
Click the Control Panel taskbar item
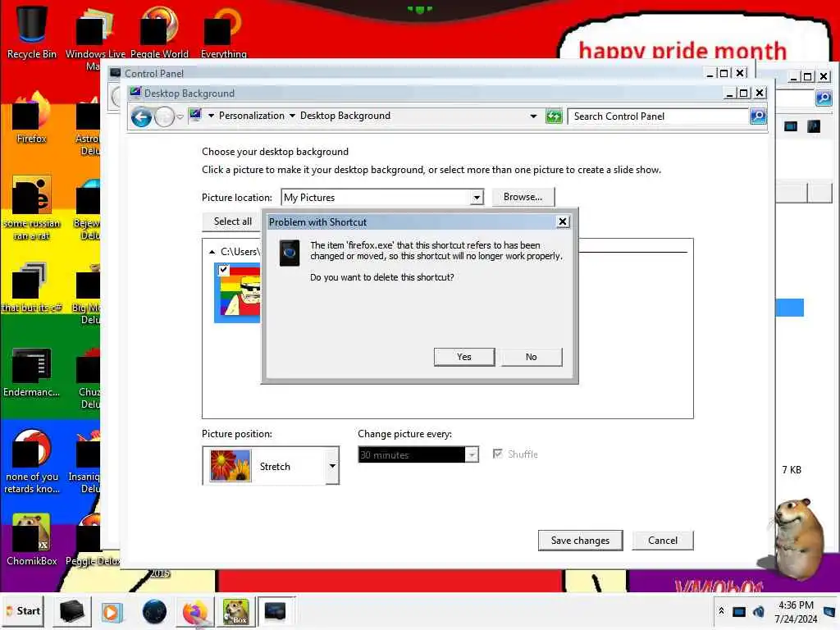pos(276,611)
